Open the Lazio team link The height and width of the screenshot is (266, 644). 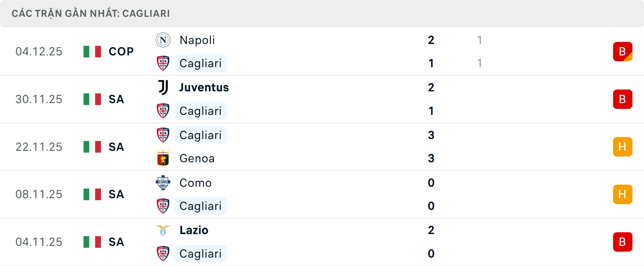pyautogui.click(x=194, y=230)
